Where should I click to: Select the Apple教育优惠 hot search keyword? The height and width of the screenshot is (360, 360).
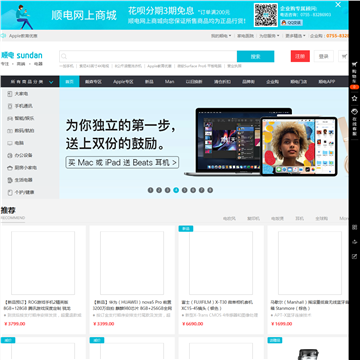[x=159, y=66]
